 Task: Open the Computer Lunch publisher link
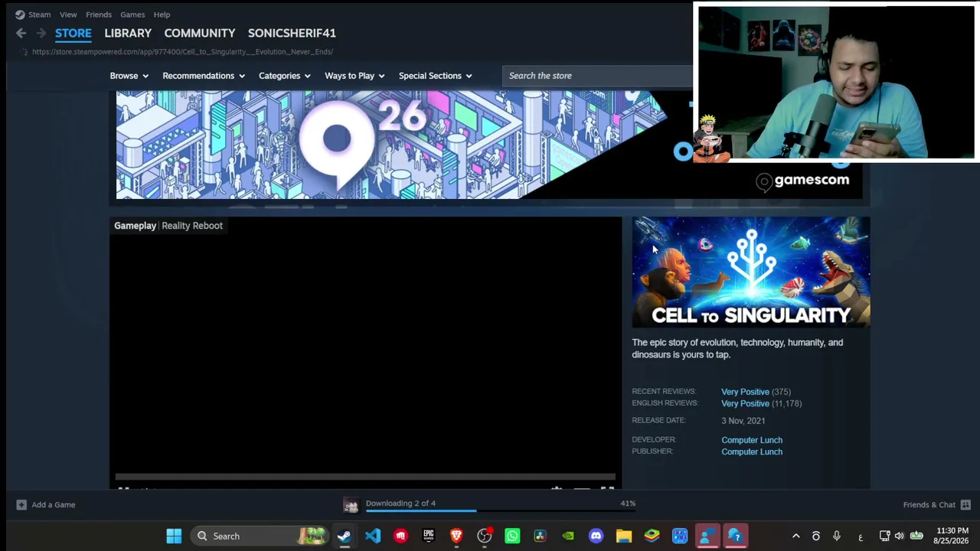[x=752, y=452]
